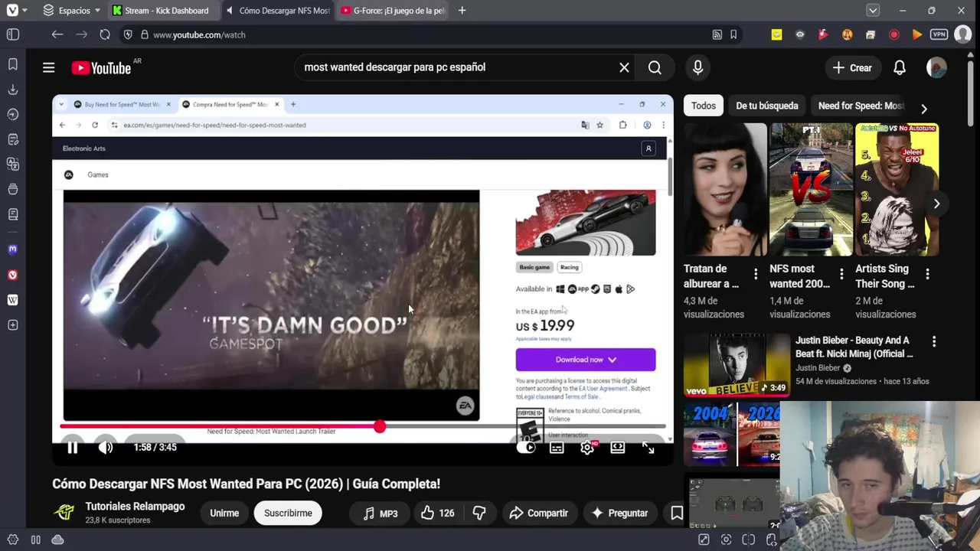Open options for 'Artists Sing Their Song' short

pos(927,274)
